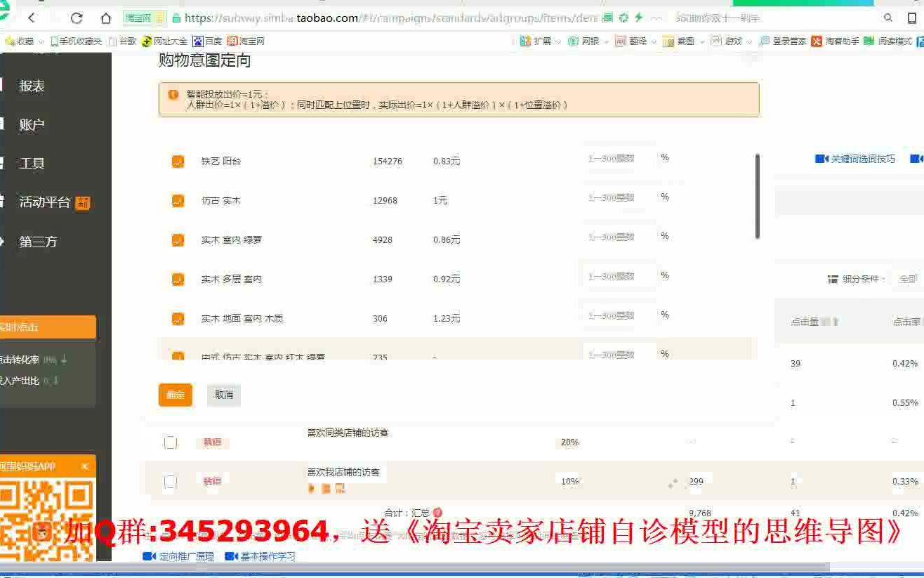Screen dimensions: 924x578
Task: Open 登录管家 login manager
Action: point(783,41)
